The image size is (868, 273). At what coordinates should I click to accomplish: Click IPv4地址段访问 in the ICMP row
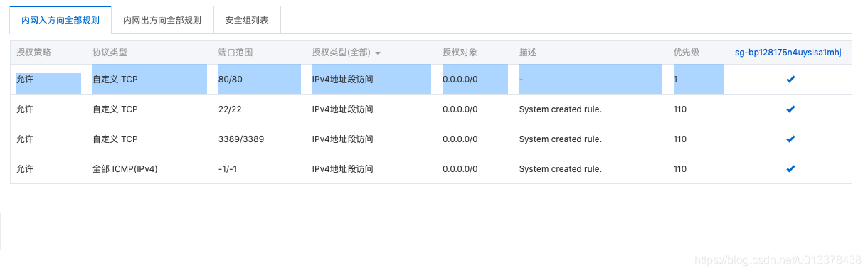(x=343, y=169)
